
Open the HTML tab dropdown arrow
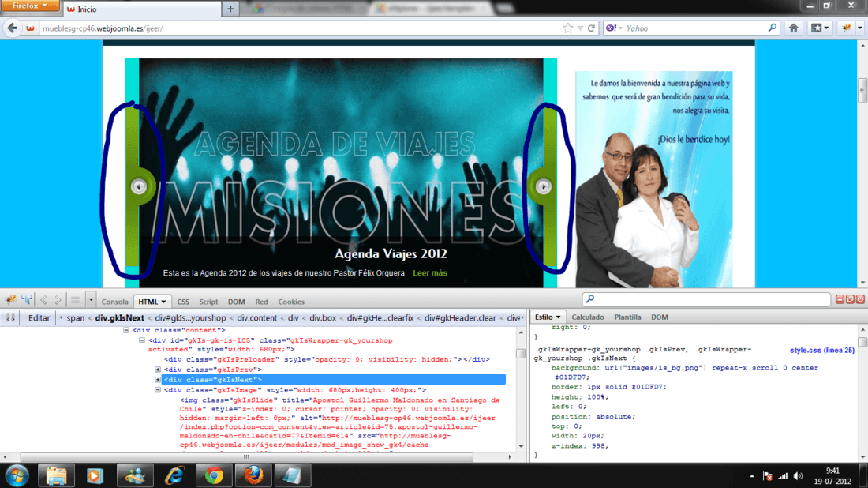(164, 302)
